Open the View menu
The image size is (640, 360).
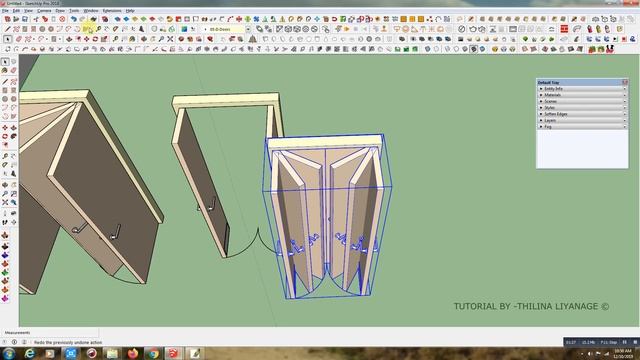coord(28,11)
